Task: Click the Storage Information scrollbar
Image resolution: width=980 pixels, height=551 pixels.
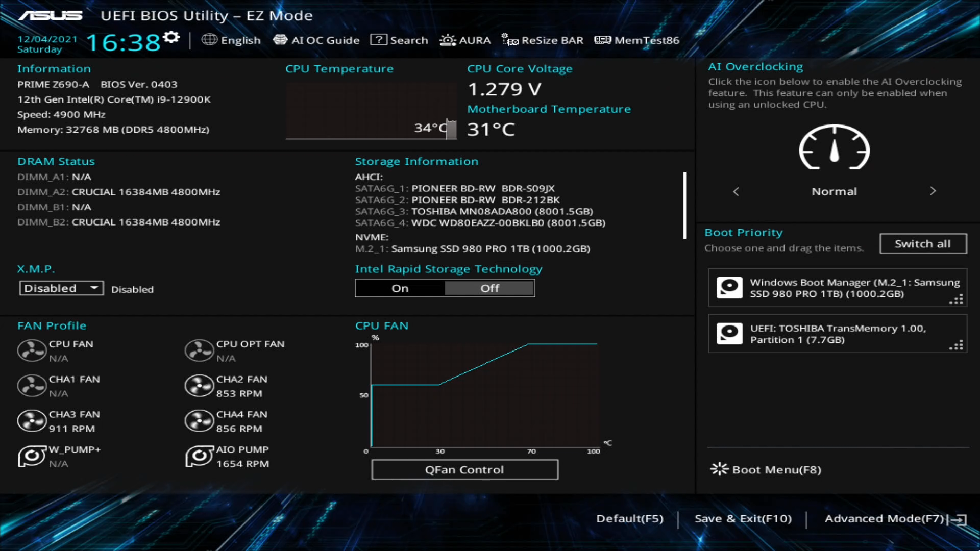Action: (684, 205)
